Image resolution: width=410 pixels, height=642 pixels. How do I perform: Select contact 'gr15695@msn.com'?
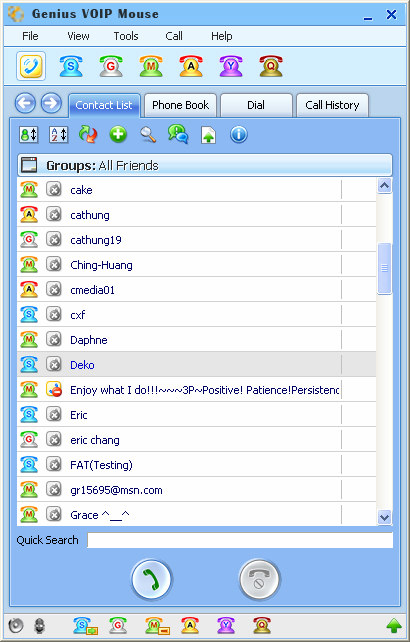click(x=197, y=489)
